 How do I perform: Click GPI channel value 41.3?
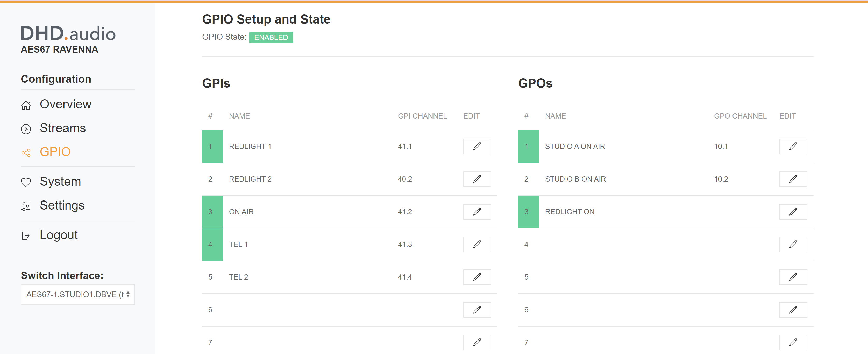[405, 244]
